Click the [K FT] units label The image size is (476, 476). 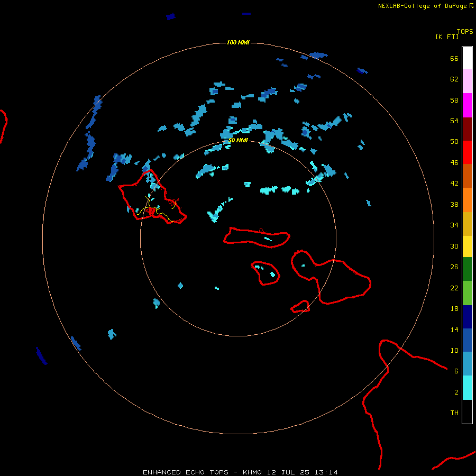tap(447, 36)
